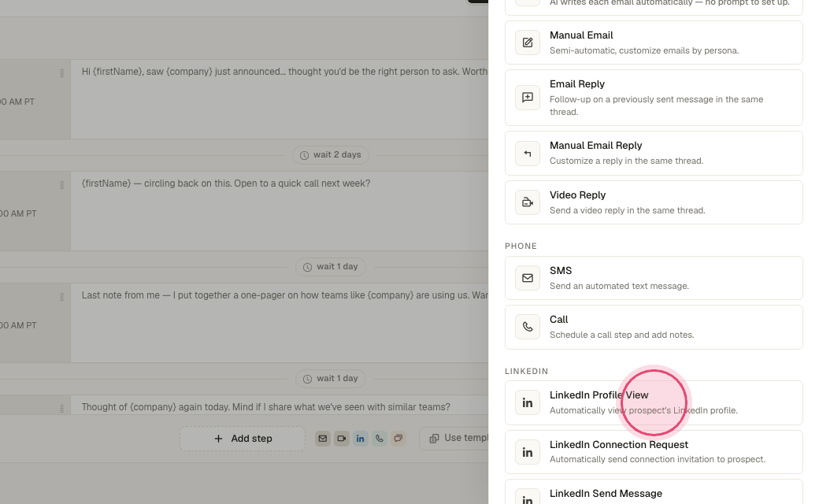Click the email quick-add icon beside Add step

[323, 439]
